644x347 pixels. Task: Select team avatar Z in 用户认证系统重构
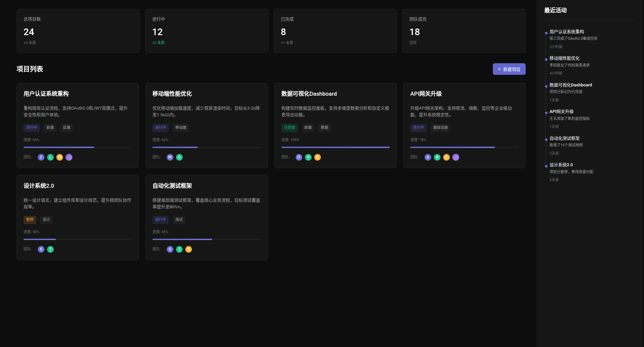[x=41, y=157]
